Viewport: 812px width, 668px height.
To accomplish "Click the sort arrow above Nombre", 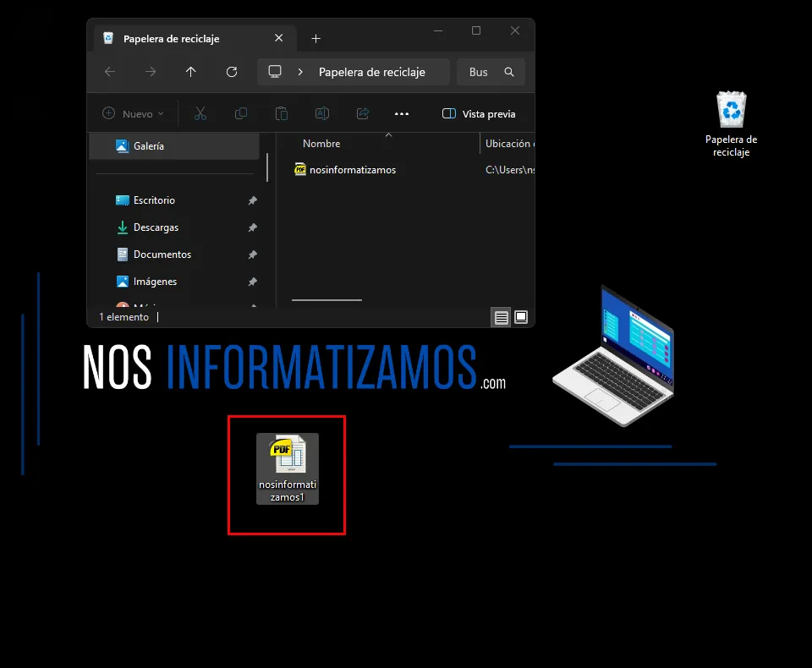I will tap(388, 135).
